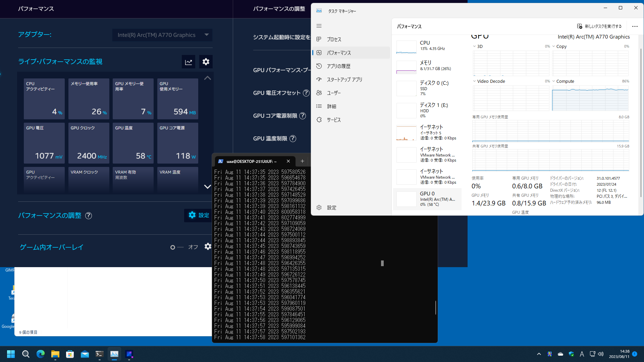Click Run new task button
This screenshot has width=644, height=362.
(599, 26)
